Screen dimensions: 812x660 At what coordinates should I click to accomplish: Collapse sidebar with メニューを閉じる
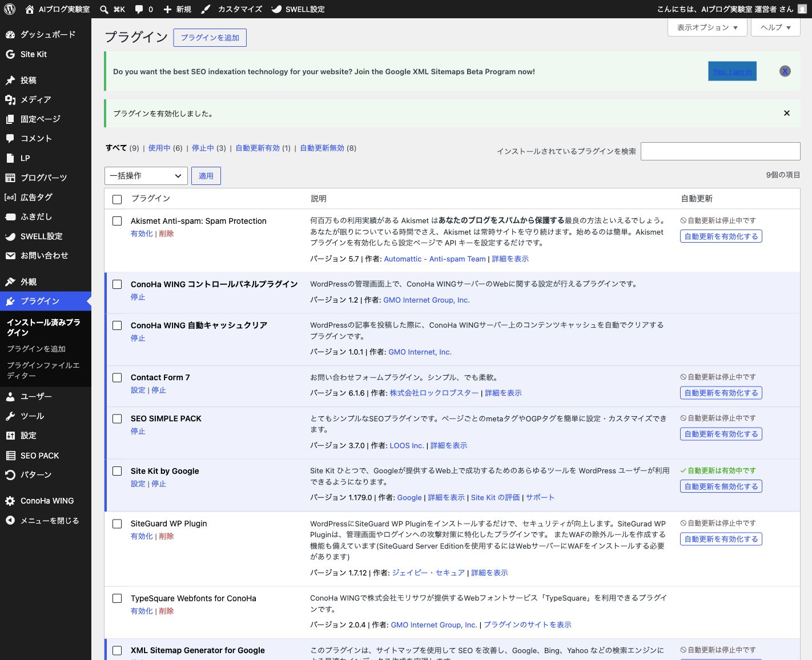(x=46, y=520)
